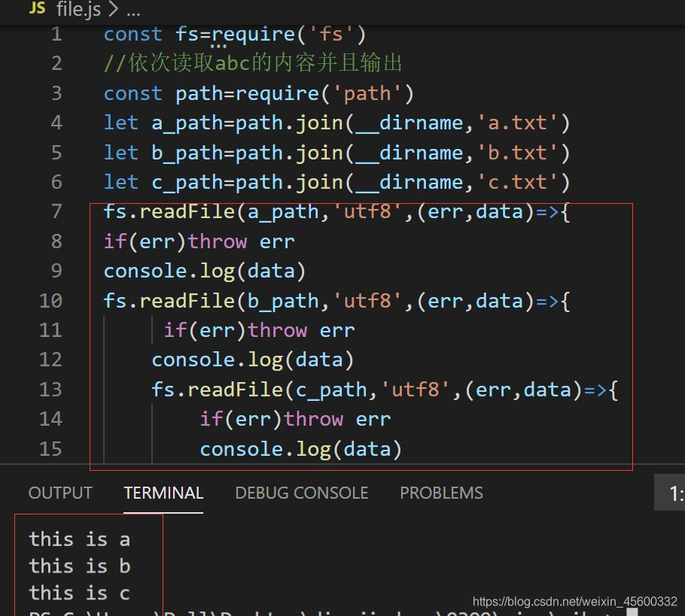
Task: Click console.log(data) on line 12
Action: point(252,360)
